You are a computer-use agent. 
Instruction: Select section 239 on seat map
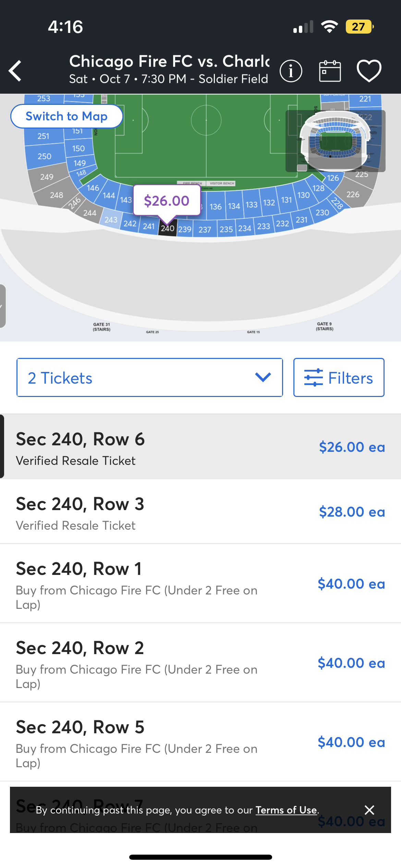coord(185,229)
